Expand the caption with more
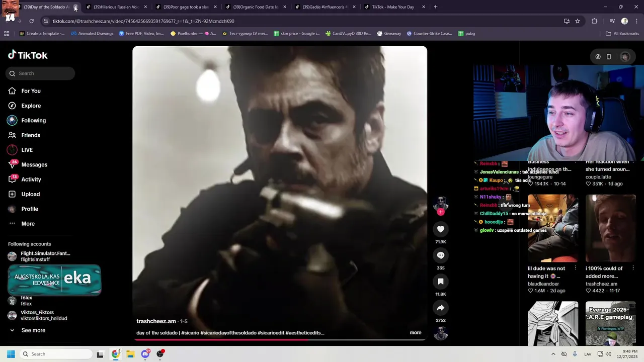 (416, 332)
